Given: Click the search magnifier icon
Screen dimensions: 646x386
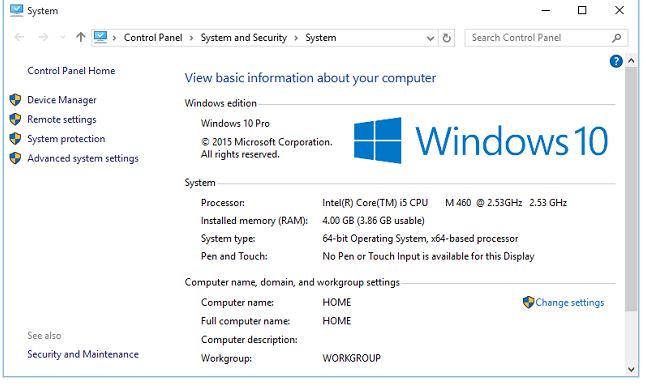Looking at the screenshot, I should (x=616, y=38).
